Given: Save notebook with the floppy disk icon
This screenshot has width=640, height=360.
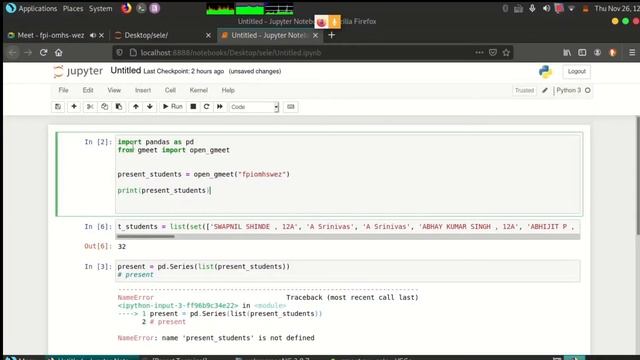Looking at the screenshot, I should coord(58,107).
